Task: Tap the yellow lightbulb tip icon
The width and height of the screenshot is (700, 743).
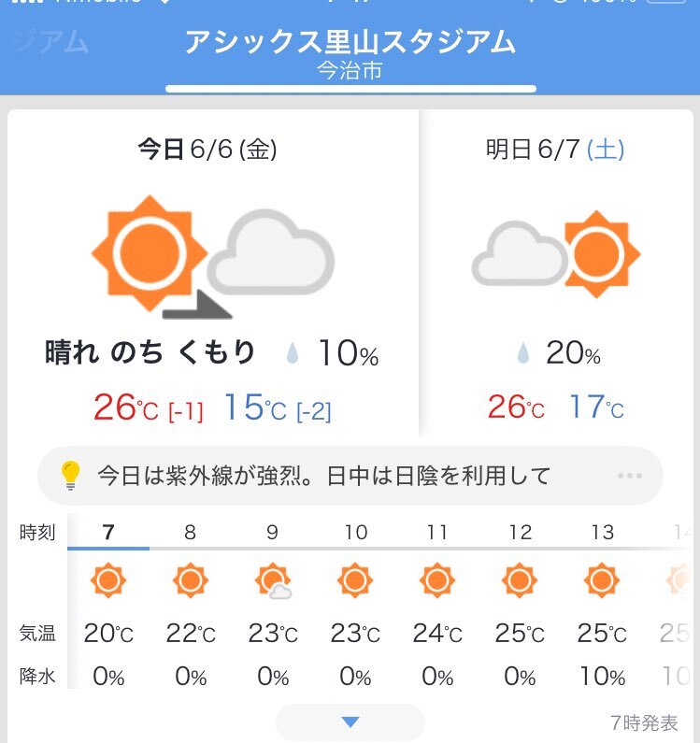Action: (70, 476)
